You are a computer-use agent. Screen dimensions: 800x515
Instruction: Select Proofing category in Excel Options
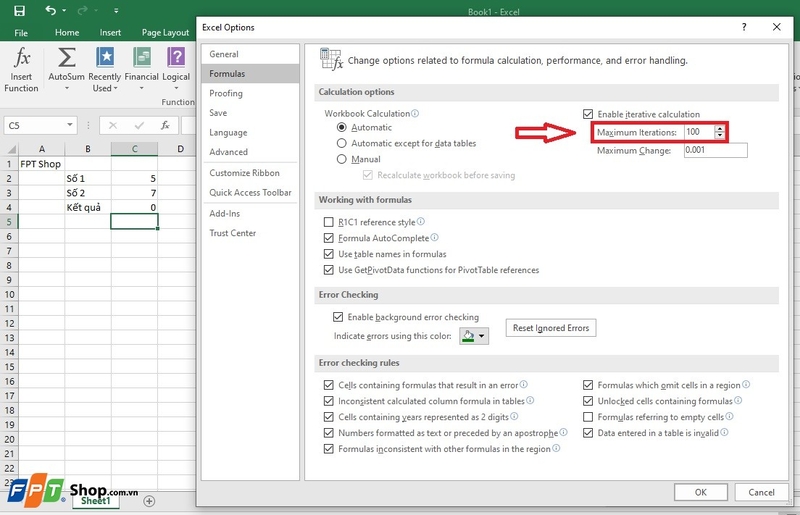click(250, 93)
